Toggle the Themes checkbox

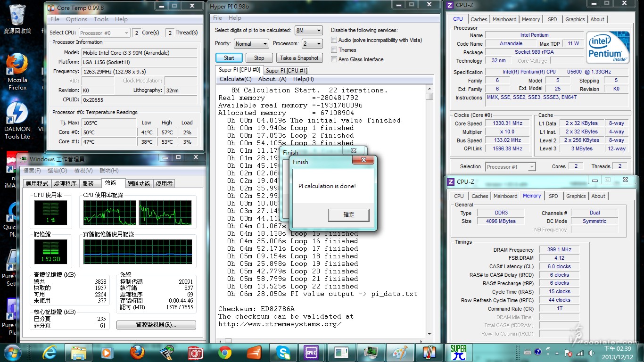[x=334, y=50]
